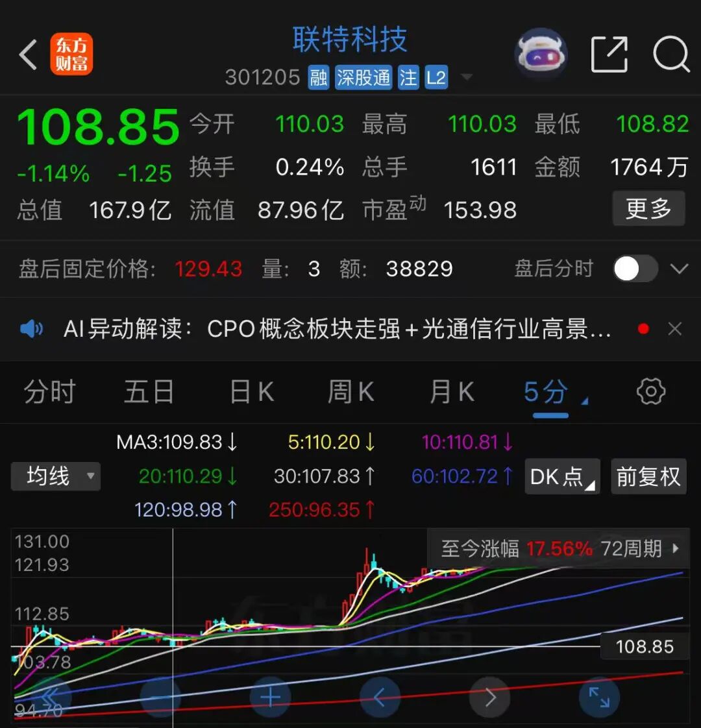Tap the 总手 1611 value

pos(494,167)
